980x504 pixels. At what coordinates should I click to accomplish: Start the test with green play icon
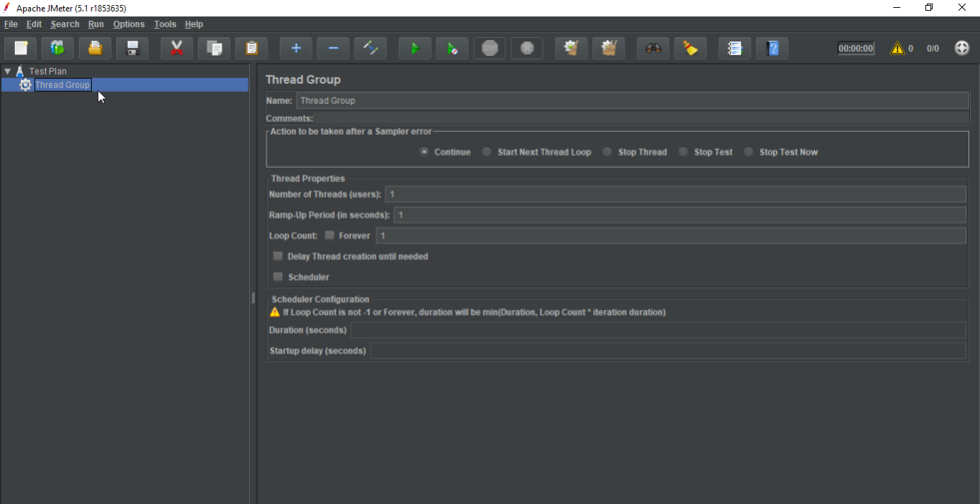[415, 48]
